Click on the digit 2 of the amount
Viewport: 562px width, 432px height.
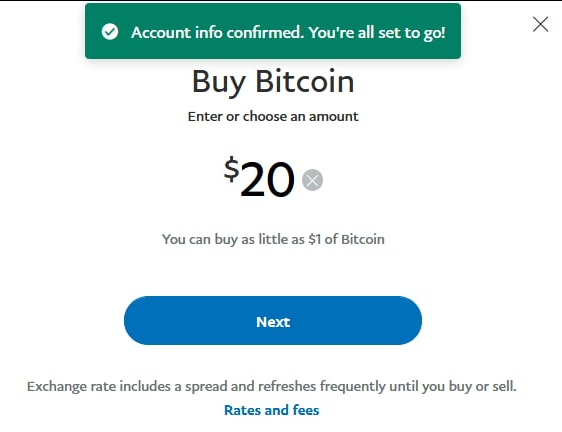point(253,178)
